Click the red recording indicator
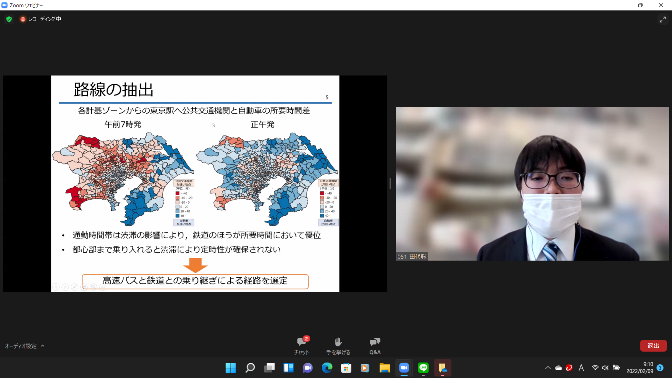672x378 pixels. coord(23,19)
